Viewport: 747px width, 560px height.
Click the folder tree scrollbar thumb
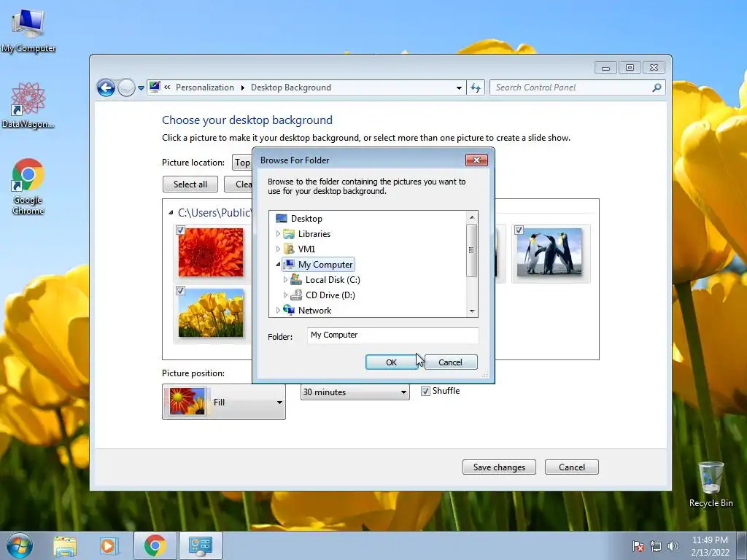(x=472, y=250)
